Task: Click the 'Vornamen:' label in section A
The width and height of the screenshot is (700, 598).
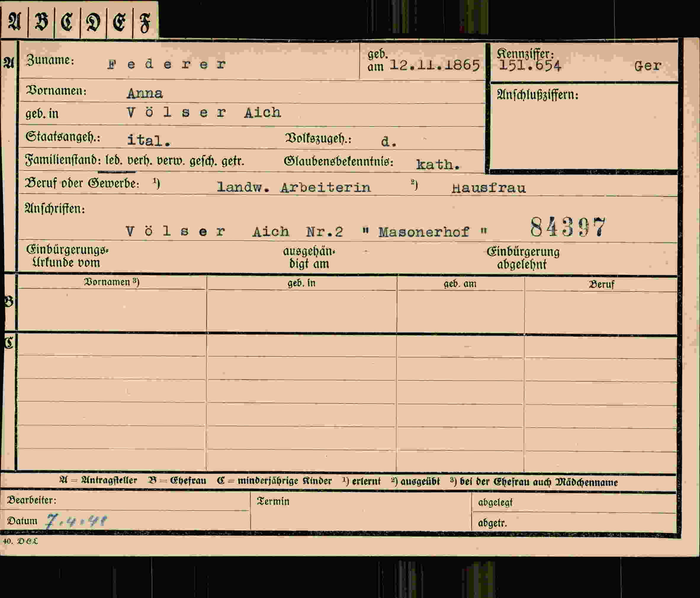Action: (57, 91)
